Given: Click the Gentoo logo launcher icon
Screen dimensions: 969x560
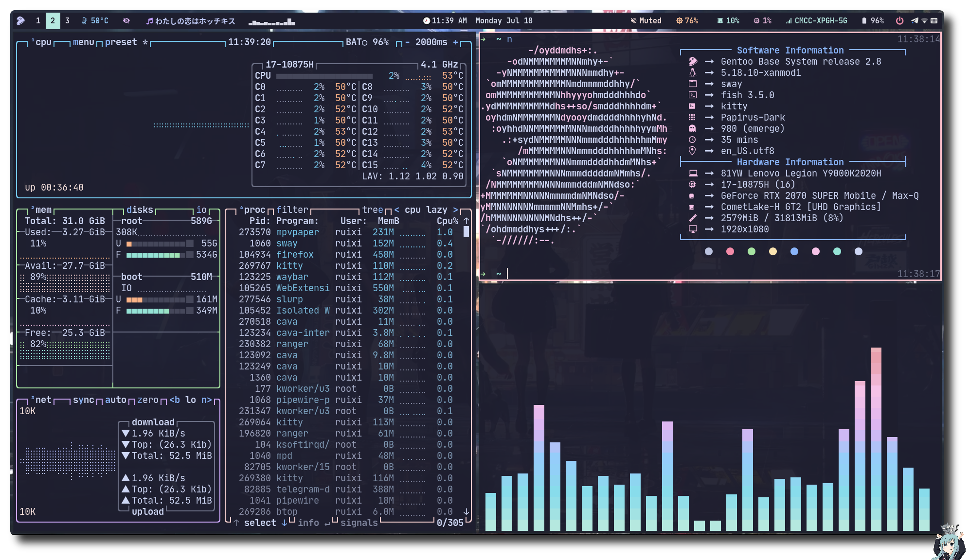Looking at the screenshot, I should click(20, 20).
